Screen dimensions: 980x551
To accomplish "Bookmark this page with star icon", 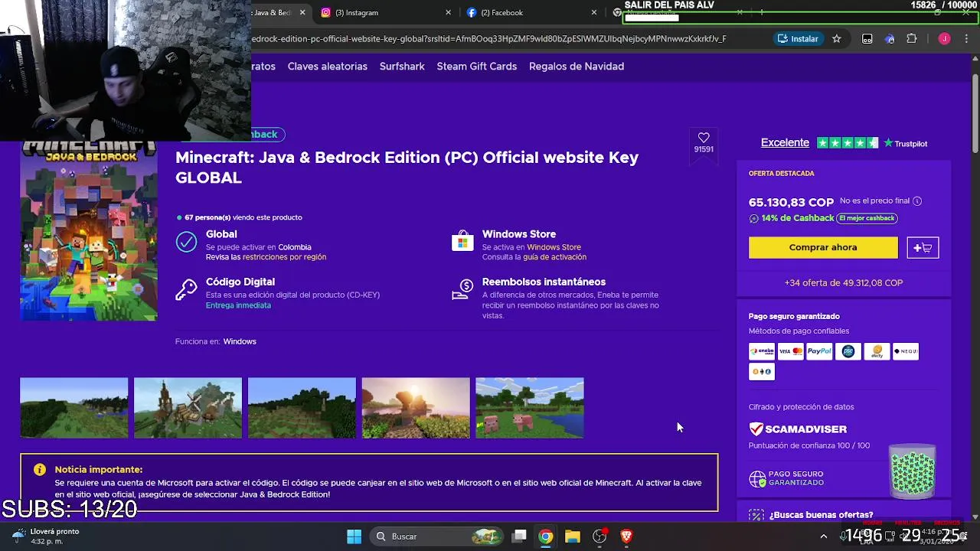I will pos(837,38).
